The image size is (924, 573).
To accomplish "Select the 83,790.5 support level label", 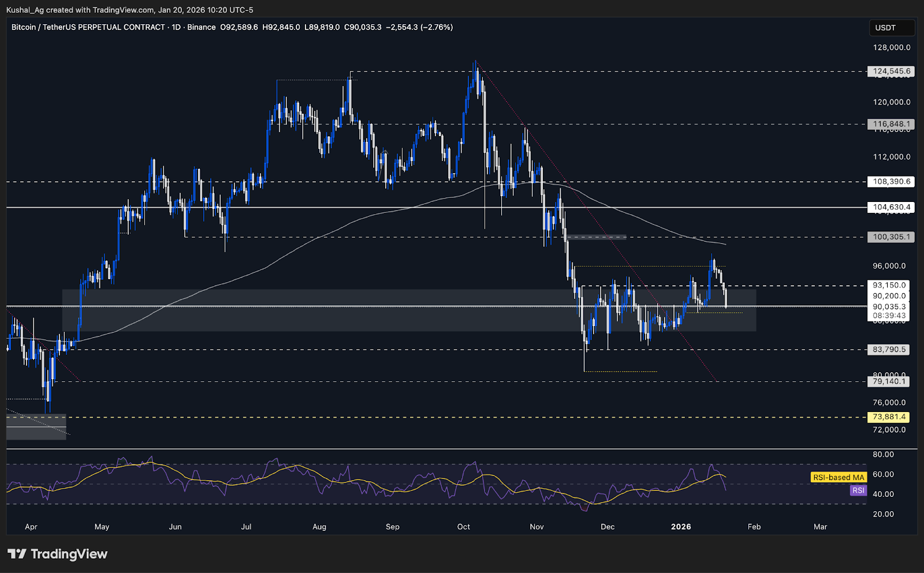I will pos(889,350).
